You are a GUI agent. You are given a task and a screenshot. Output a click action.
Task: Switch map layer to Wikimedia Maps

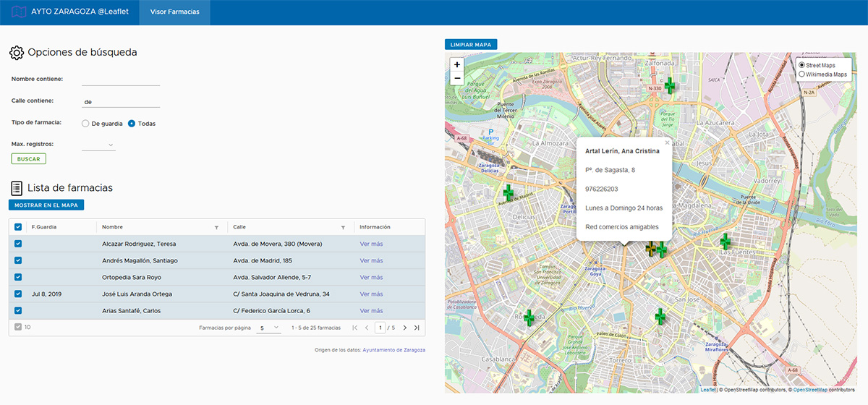[x=802, y=74]
